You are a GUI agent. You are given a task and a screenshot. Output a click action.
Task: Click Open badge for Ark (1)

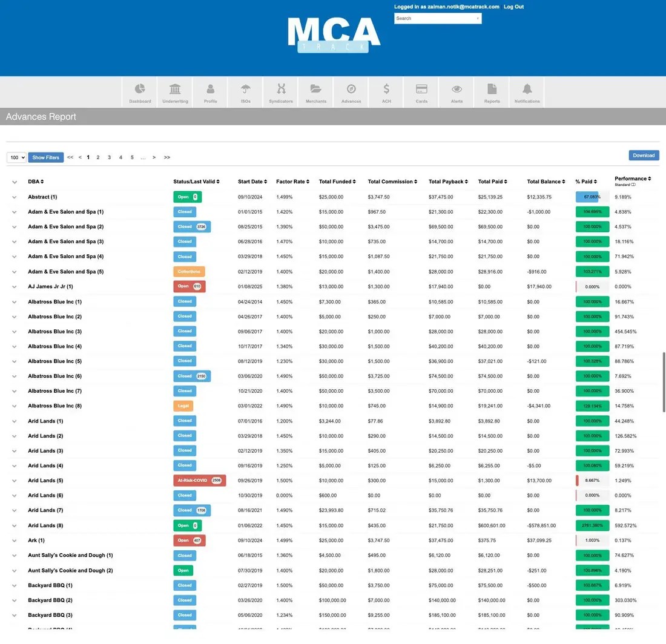click(190, 540)
